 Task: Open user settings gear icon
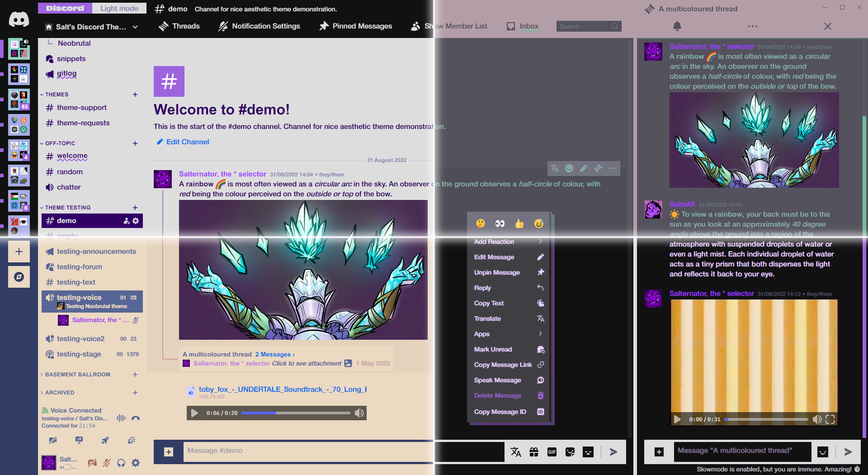click(x=136, y=463)
